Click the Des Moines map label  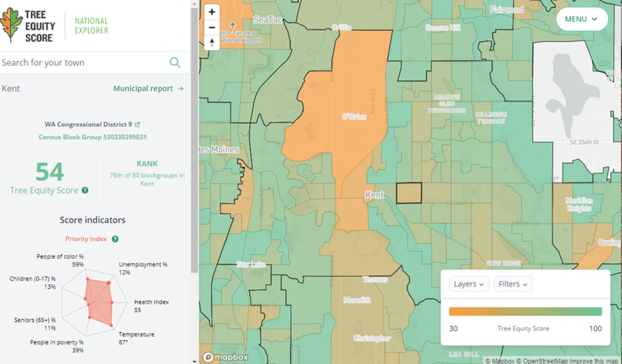[219, 150]
